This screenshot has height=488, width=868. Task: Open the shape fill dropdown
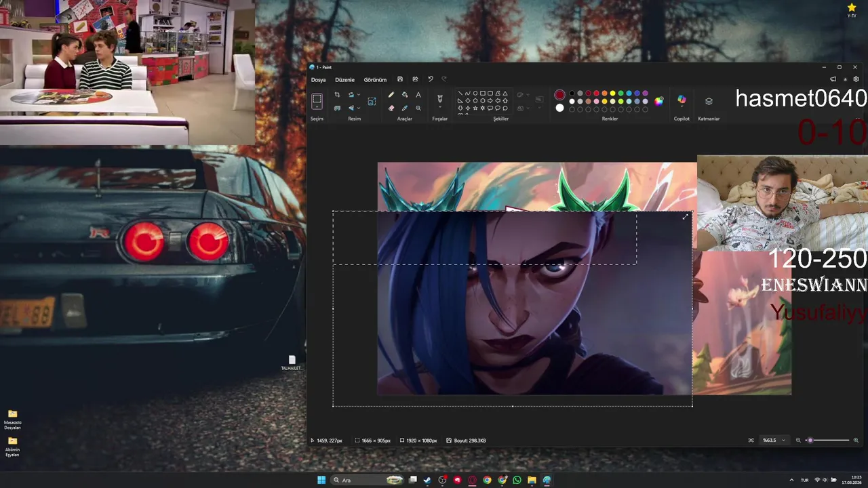click(529, 108)
